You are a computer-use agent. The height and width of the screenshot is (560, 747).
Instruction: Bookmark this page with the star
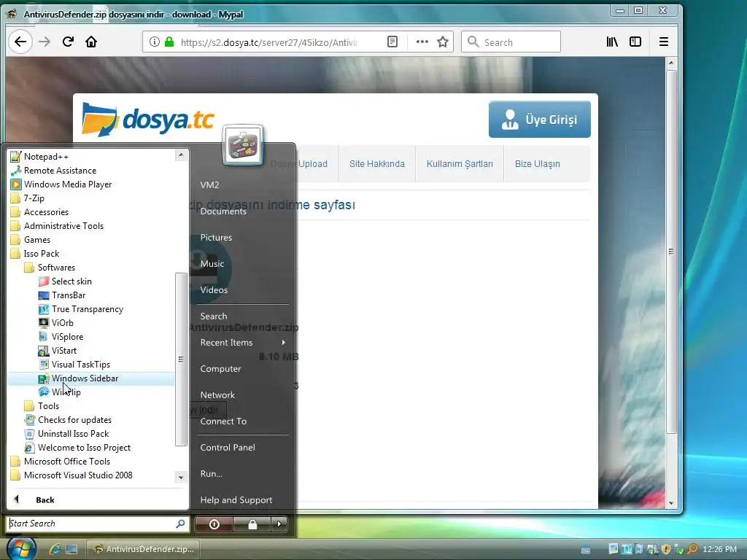click(x=443, y=42)
